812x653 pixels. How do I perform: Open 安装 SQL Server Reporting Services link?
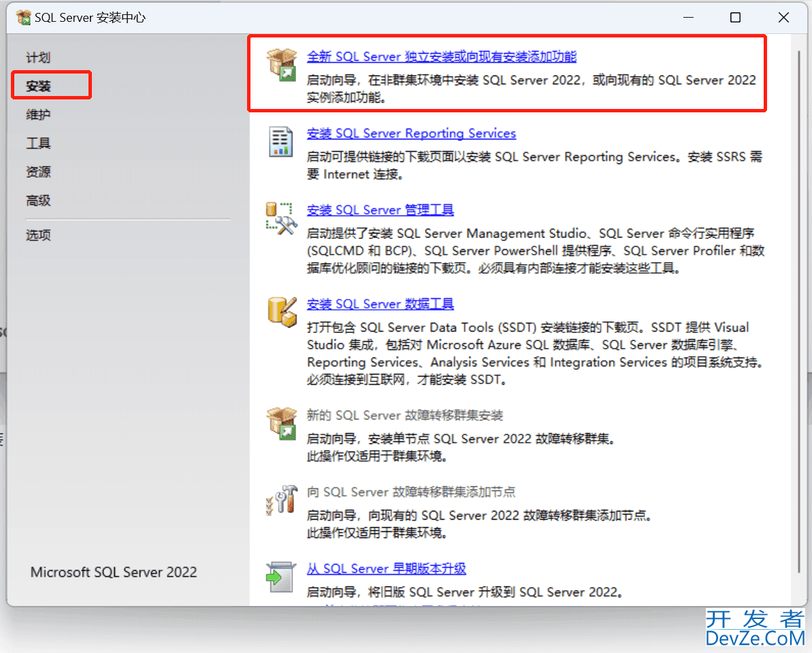coord(411,133)
